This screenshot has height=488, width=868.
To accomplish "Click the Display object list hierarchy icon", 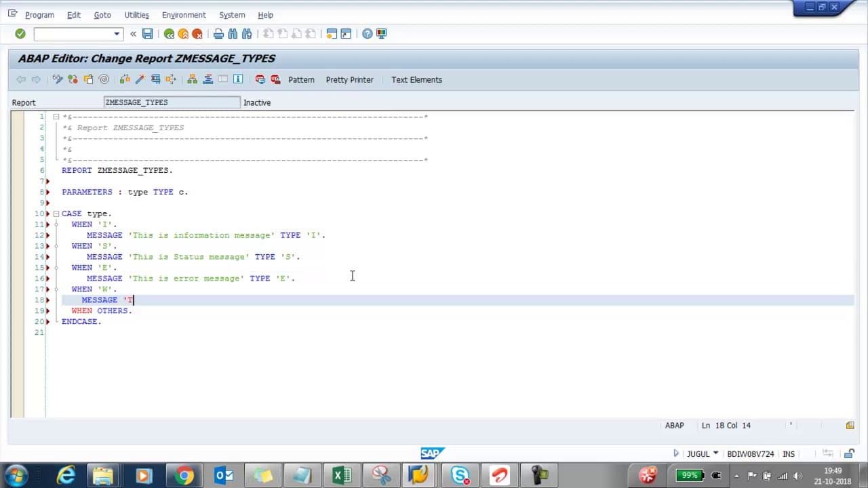I will coord(193,79).
